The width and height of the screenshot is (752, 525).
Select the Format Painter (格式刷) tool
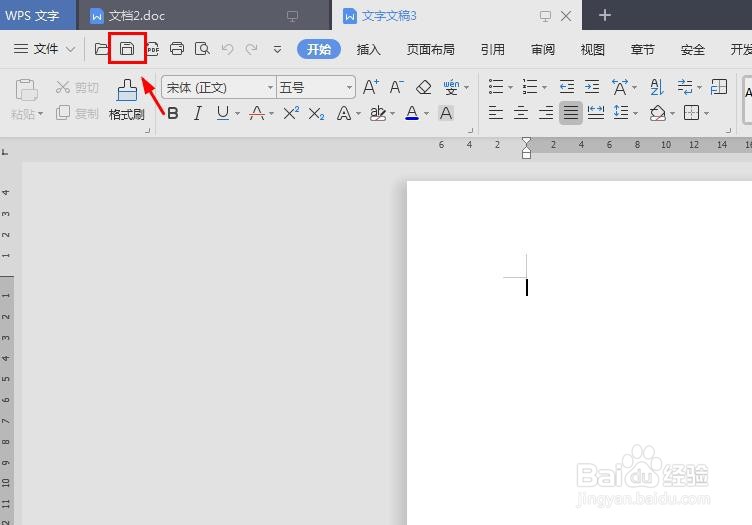point(127,100)
